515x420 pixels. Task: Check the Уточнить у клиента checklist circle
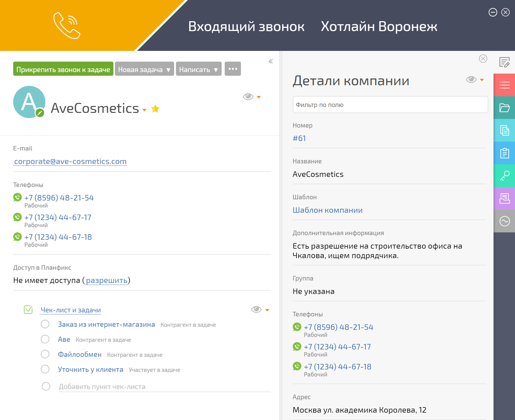click(x=45, y=369)
